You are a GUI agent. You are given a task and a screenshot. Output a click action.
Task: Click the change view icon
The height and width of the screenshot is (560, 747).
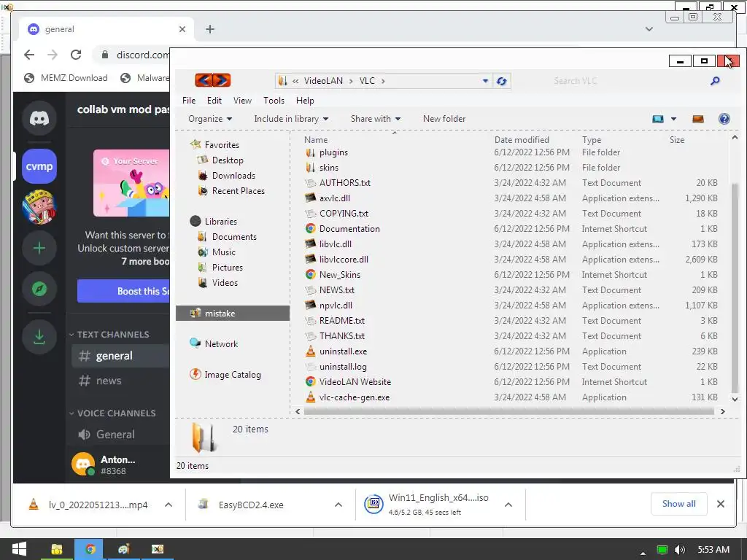click(658, 119)
